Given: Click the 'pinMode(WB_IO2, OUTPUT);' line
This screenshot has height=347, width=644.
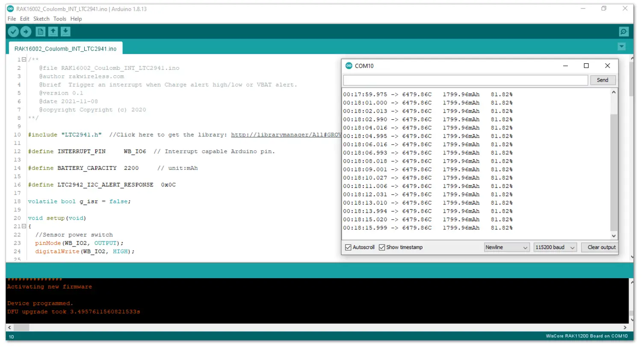Looking at the screenshot, I should (79, 243).
